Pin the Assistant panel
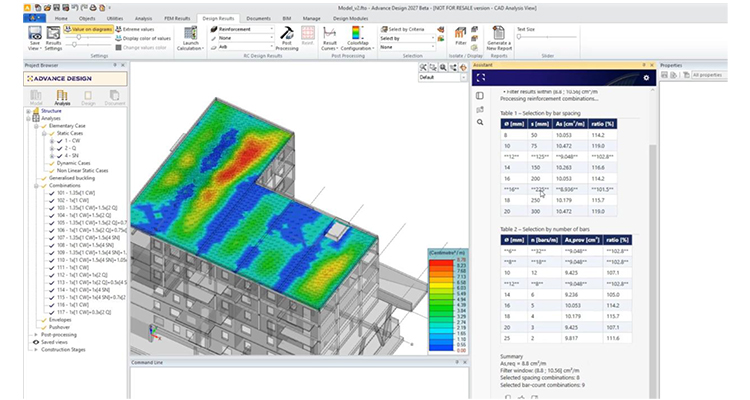Screen dimensions: 750x400 [x=644, y=65]
